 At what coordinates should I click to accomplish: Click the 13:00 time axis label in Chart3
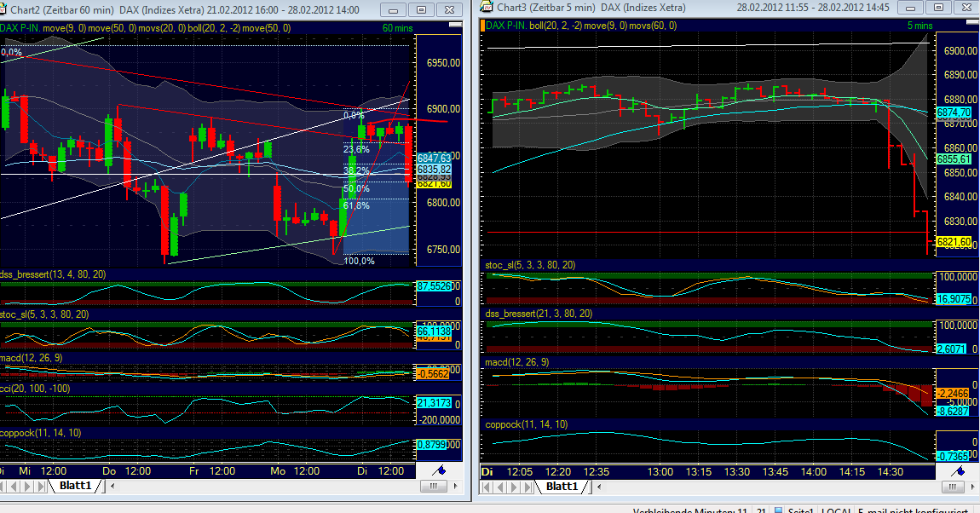(660, 472)
